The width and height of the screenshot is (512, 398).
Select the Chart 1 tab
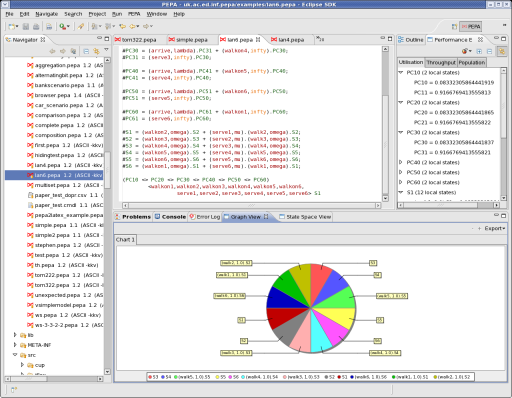(125, 240)
